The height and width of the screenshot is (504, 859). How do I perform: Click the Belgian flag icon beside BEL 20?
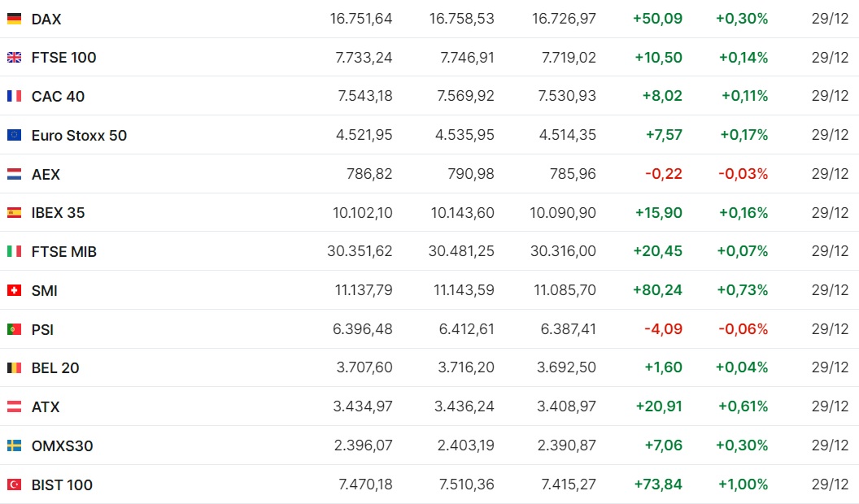[14, 368]
